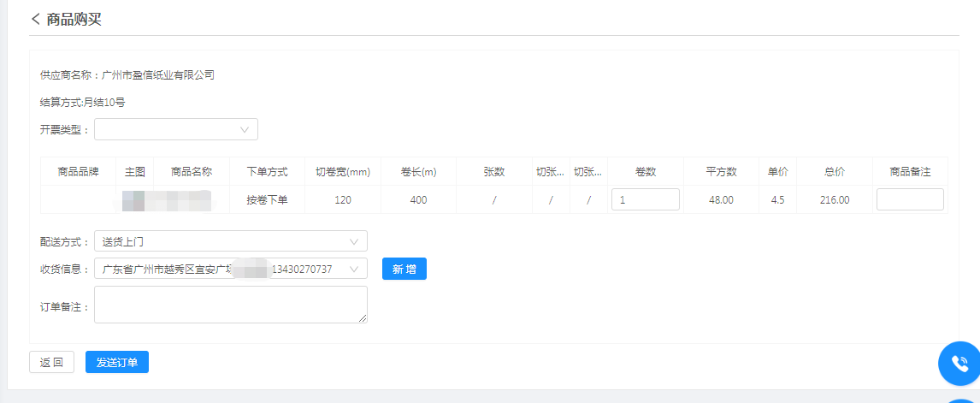Click the 新增 button

pos(404,269)
